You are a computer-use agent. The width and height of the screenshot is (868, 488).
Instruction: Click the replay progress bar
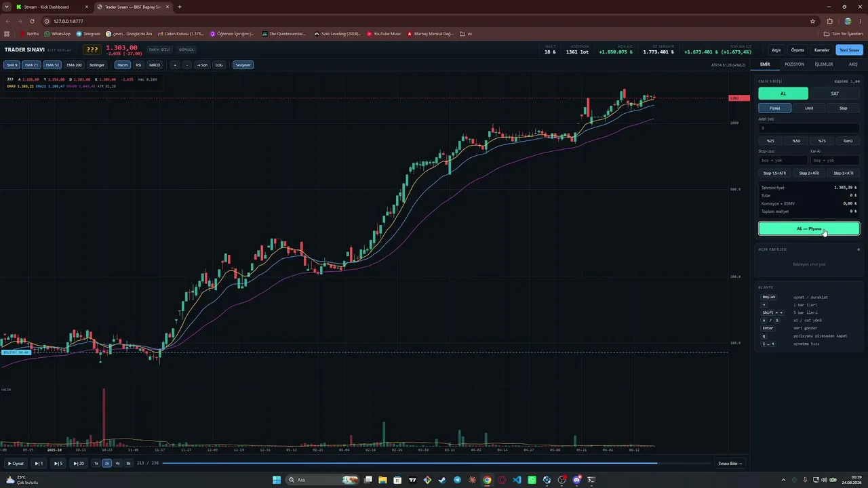(x=437, y=464)
